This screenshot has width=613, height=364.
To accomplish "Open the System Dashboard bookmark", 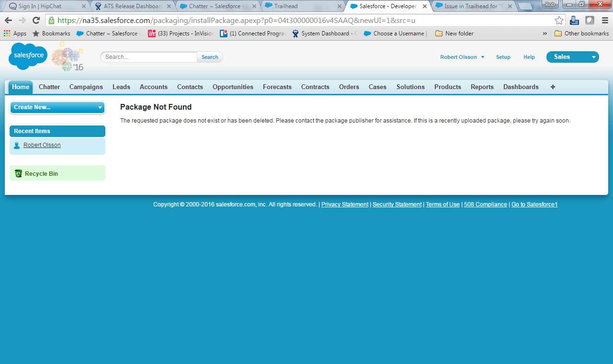I will pos(324,34).
